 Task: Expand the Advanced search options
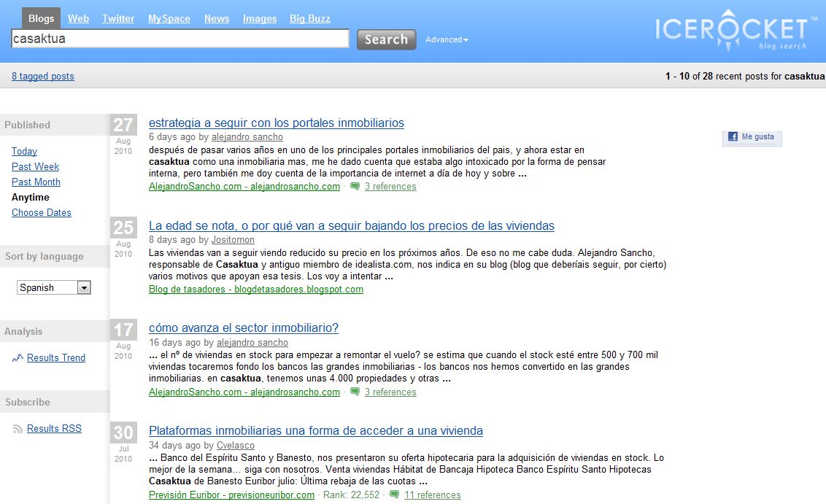[447, 39]
